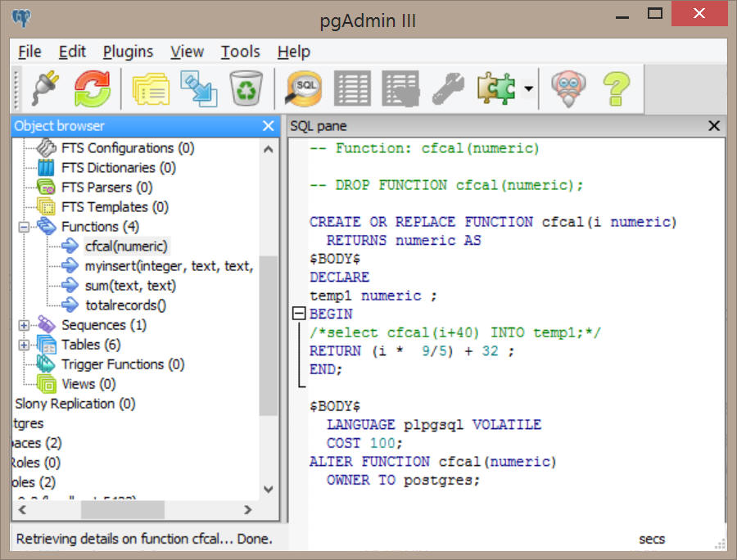This screenshot has height=560, width=737.
Task: Open the Edit menu
Action: [72, 52]
